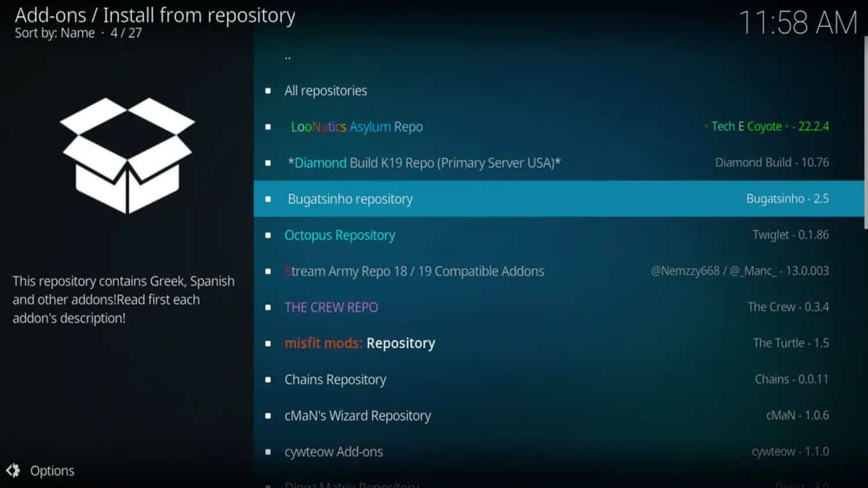This screenshot has height=488, width=868.
Task: Click bullet icon beside Octopus Repository
Action: [x=268, y=235]
